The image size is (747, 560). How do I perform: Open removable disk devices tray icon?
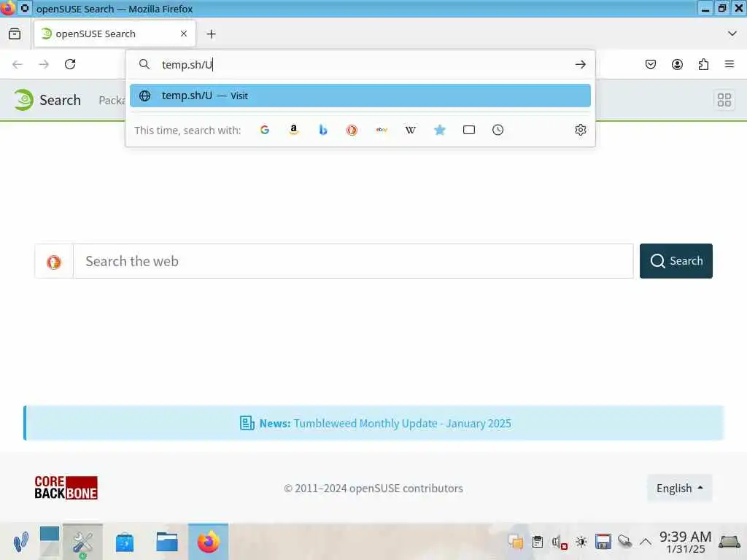click(x=603, y=542)
